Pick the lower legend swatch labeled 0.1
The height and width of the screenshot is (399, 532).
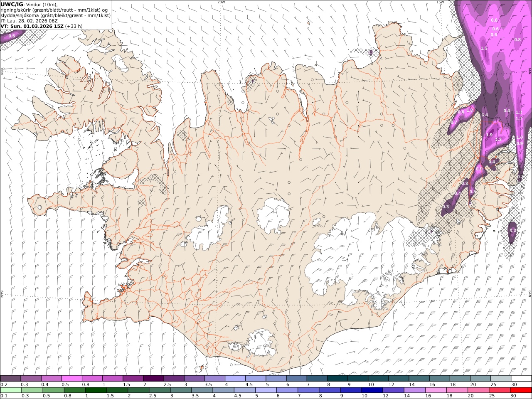click(11, 390)
